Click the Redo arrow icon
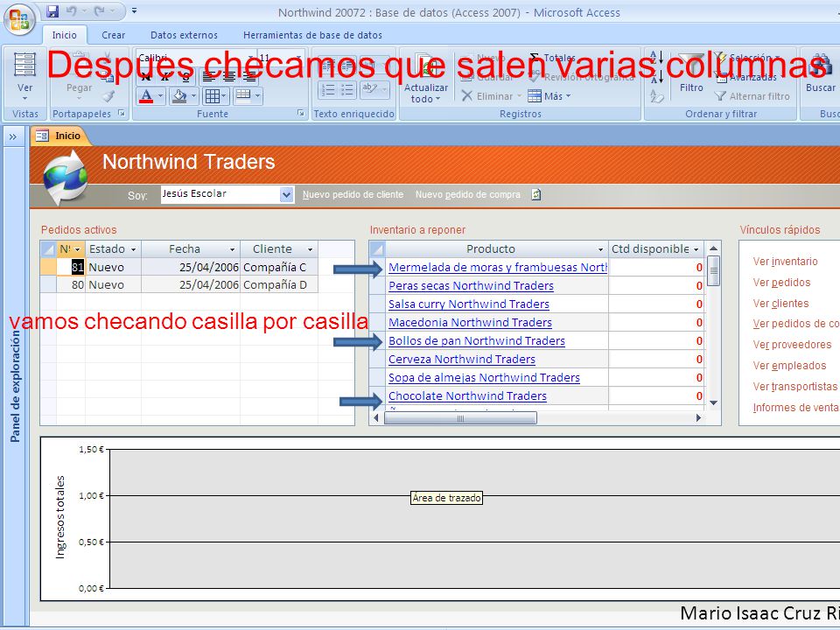 [x=99, y=11]
